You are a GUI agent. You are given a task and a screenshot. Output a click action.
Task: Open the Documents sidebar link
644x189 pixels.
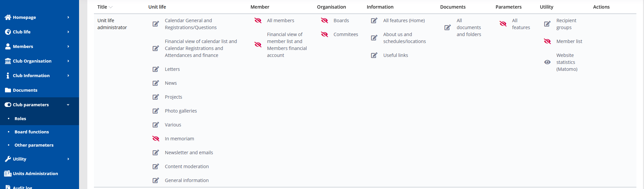[x=25, y=90]
